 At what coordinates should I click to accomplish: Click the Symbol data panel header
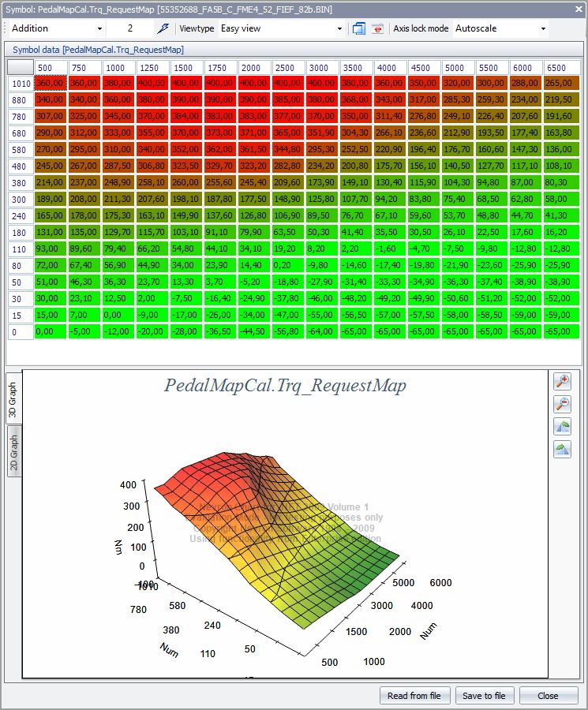click(x=294, y=50)
